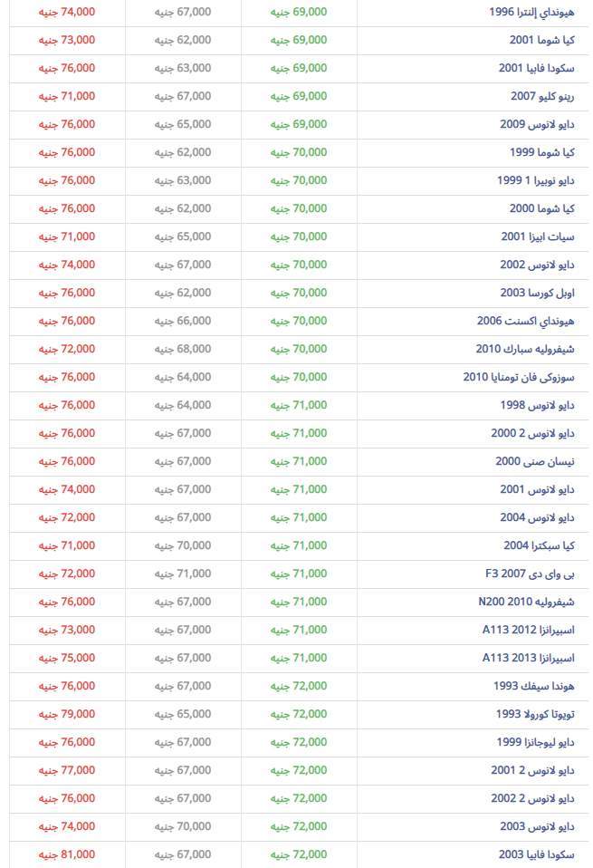Click the red 81,000 جنيه price

click(67, 854)
